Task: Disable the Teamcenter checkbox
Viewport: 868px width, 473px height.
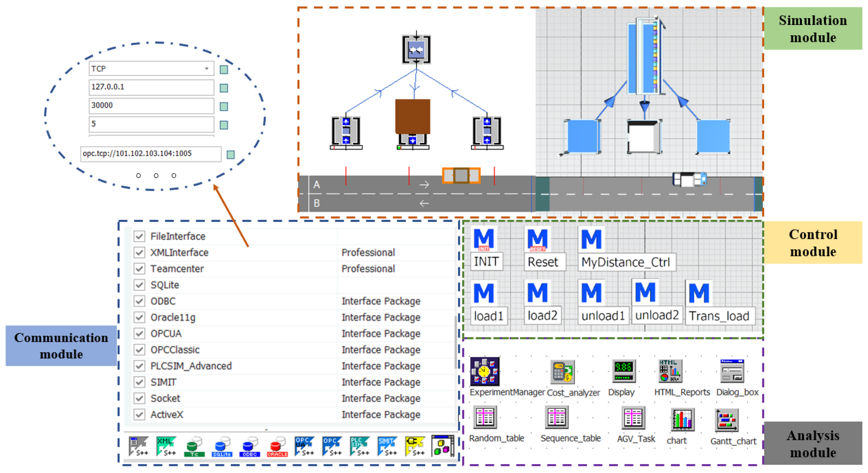Action: click(x=139, y=269)
